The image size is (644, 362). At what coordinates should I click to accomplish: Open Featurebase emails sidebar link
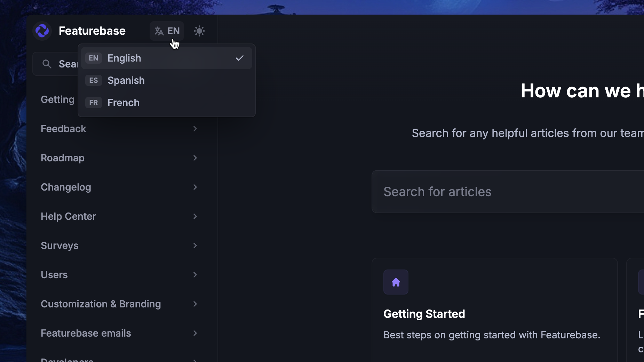click(x=86, y=333)
